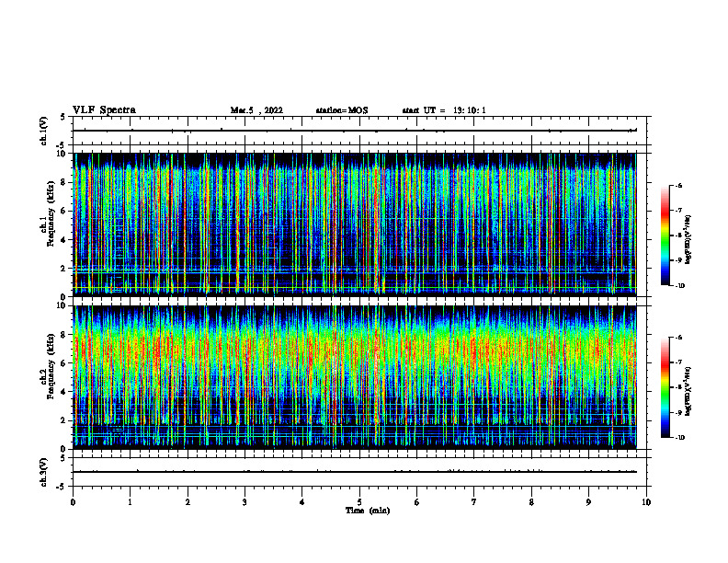Click the 2 minute tick label
The height and width of the screenshot is (563, 728).
[x=188, y=502]
